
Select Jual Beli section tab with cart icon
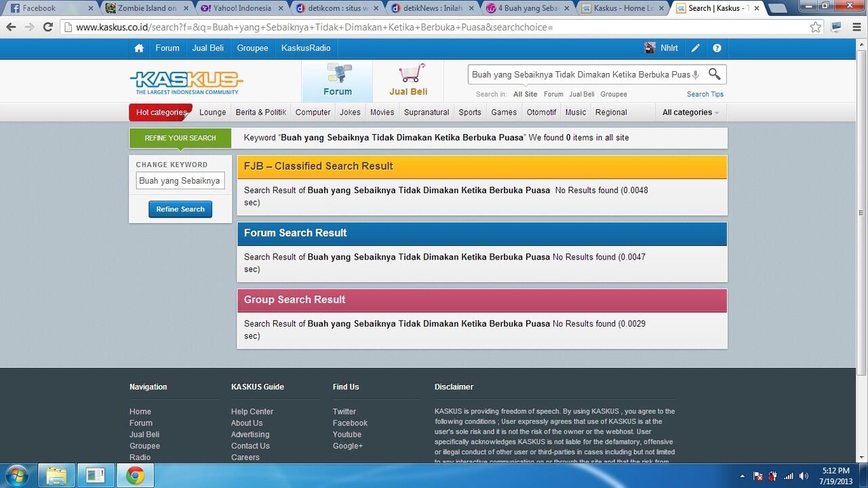click(408, 81)
